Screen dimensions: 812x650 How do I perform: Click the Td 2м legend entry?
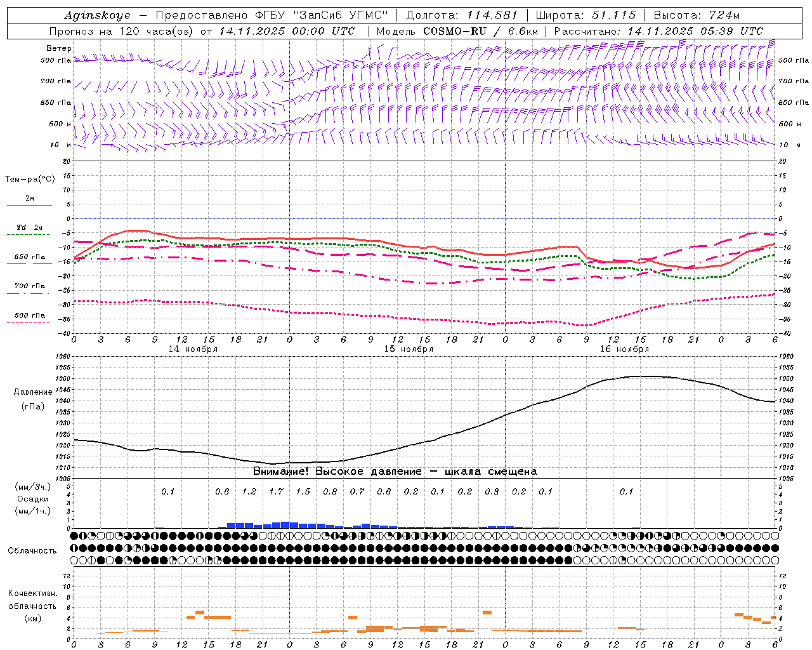pos(29,227)
